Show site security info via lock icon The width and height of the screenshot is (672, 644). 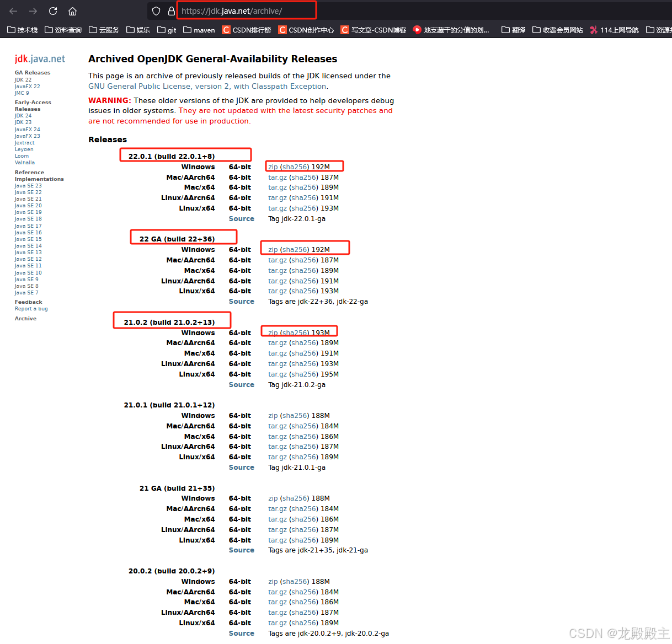pyautogui.click(x=171, y=11)
